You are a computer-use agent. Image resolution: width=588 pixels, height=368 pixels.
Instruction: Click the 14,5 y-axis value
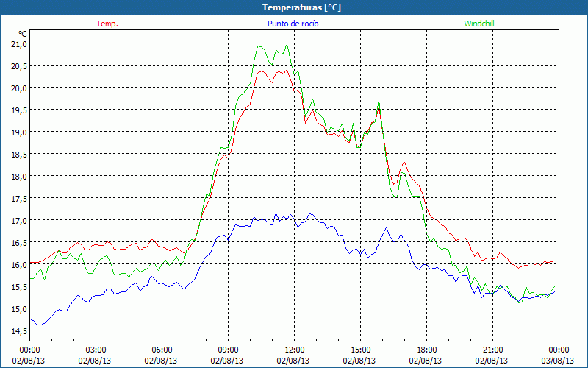pos(19,330)
